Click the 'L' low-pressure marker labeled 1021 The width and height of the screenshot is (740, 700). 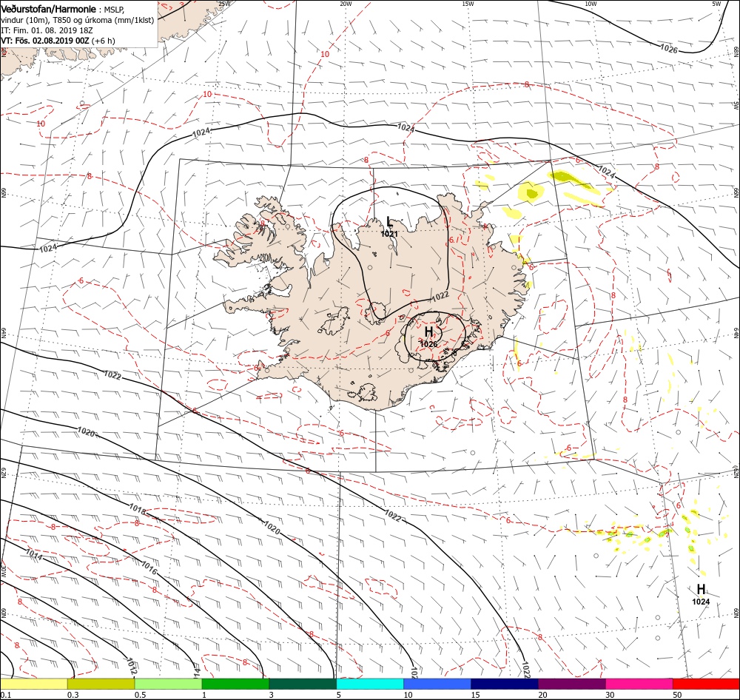tap(389, 221)
